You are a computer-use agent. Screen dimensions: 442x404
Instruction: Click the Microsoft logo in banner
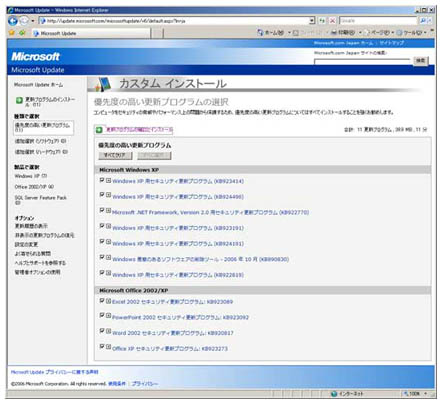click(x=36, y=56)
